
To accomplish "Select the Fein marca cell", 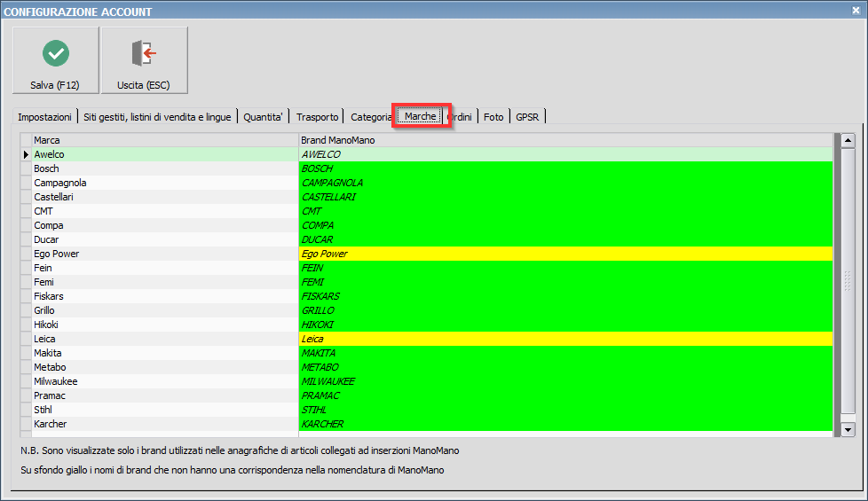I will coord(165,268).
